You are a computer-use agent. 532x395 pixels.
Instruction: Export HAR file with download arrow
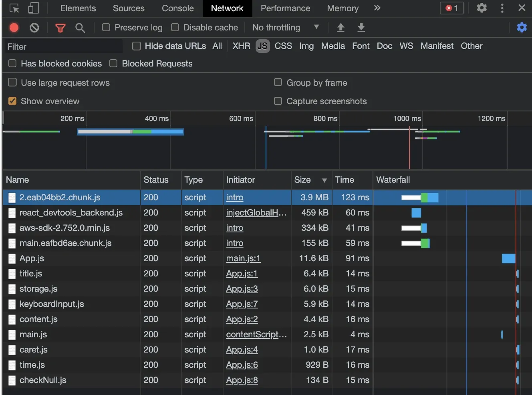[361, 27]
